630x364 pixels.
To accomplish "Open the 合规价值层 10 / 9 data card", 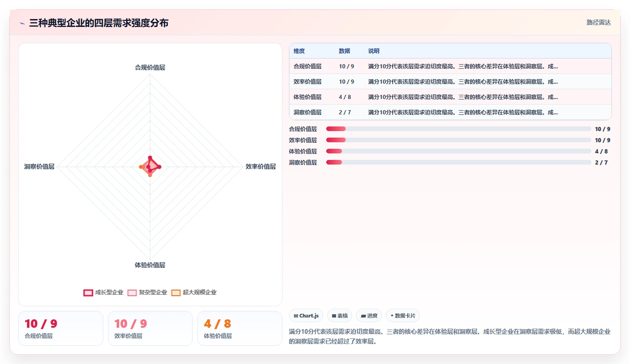I will 60,328.
